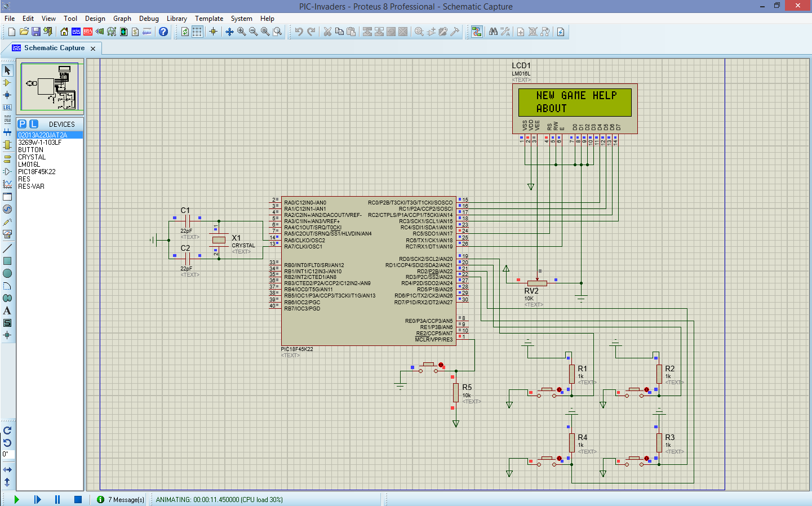Open the Home Page icon
The image size is (812, 506).
pos(64,32)
